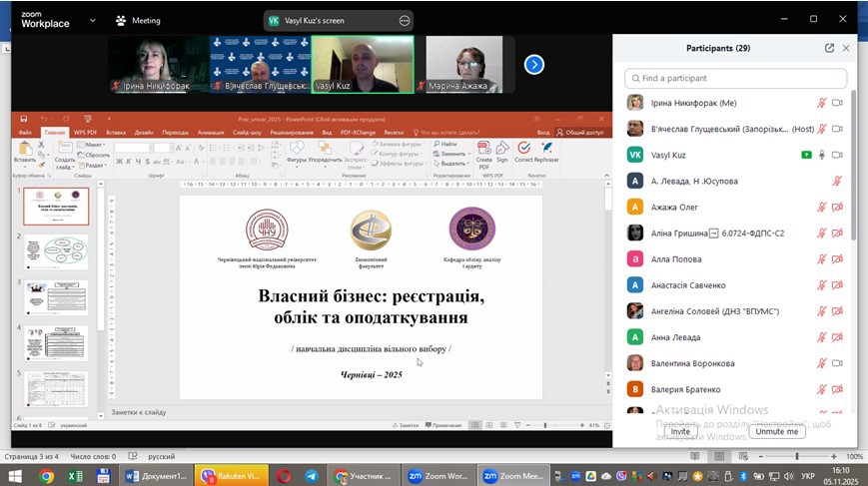
Task: Expand the Zoom Workplace dropdown arrow
Action: pos(93,20)
